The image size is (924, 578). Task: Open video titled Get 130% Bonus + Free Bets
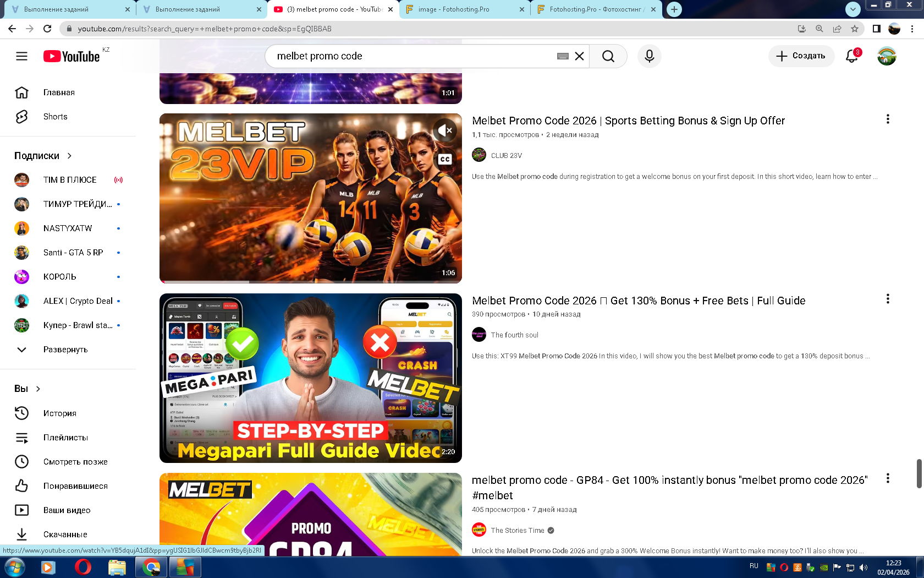(639, 301)
